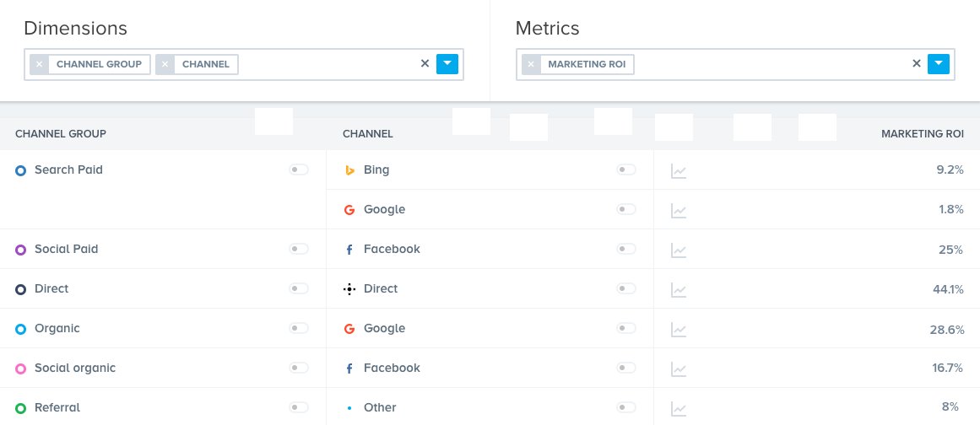Open trend chart for 28.6% Google row
The height and width of the screenshot is (425, 980).
[679, 330]
